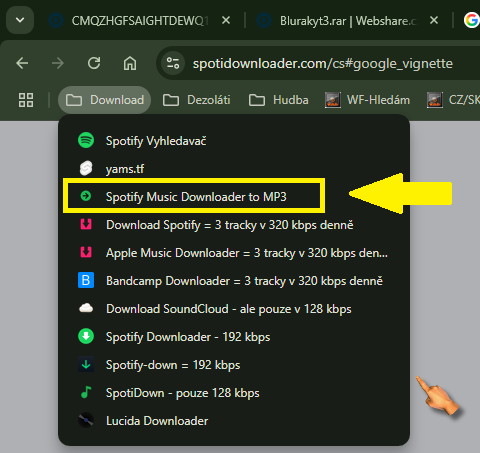Image resolution: width=480 pixels, height=453 pixels.
Task: Click the Spotify Downloader green download favicon
Action: point(86,336)
